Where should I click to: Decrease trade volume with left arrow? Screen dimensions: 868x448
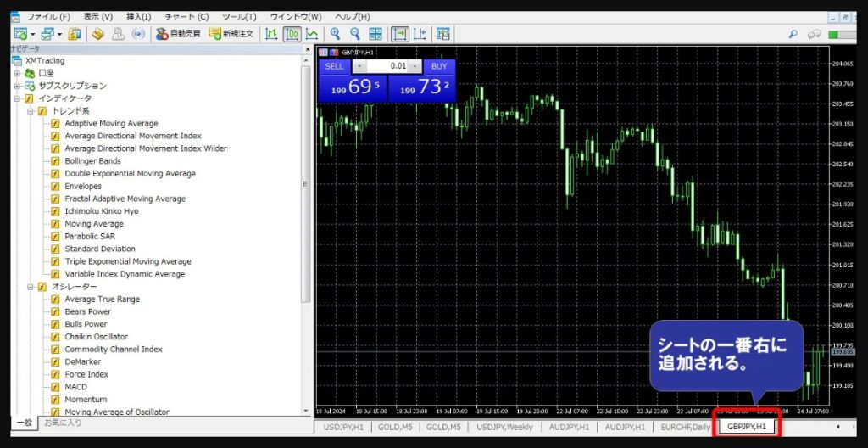(359, 66)
